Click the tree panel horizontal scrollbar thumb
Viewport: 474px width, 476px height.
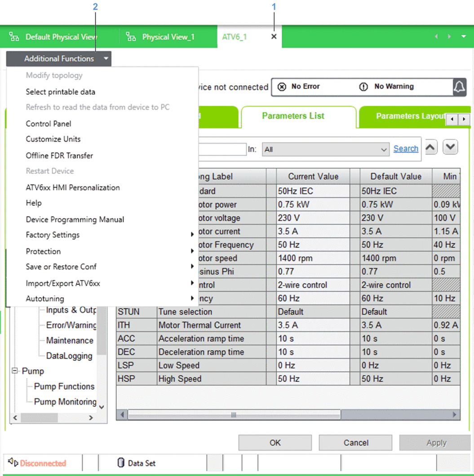pos(40,418)
